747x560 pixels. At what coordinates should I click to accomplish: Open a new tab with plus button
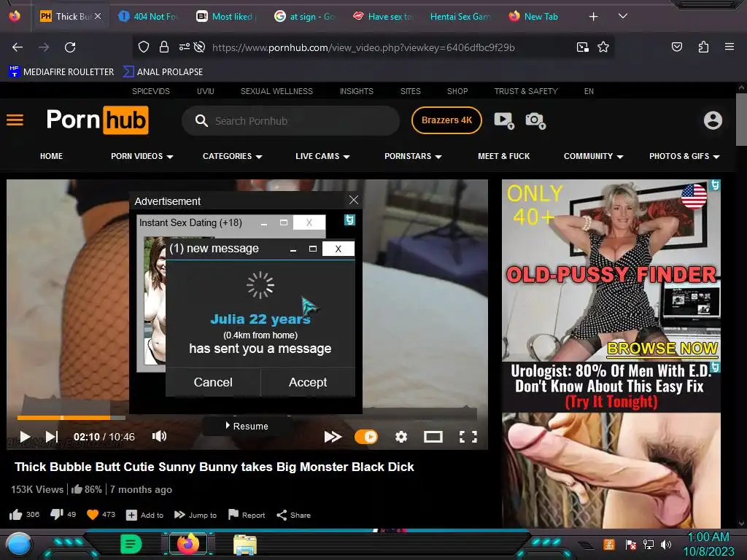tap(593, 17)
